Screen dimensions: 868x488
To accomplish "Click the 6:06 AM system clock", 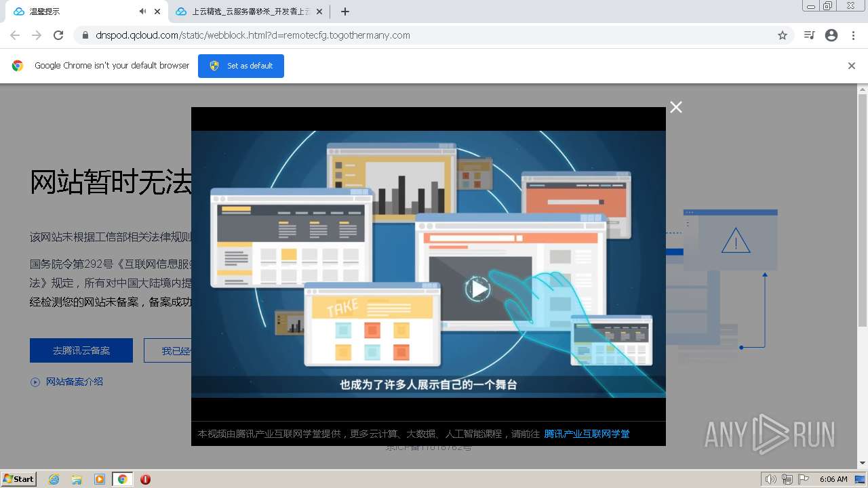I will [x=833, y=479].
